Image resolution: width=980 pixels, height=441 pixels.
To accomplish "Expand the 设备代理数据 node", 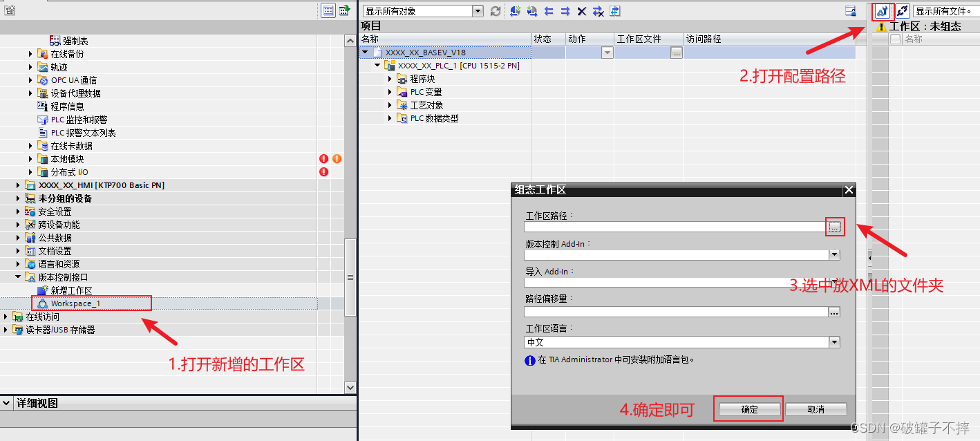I will [30, 93].
